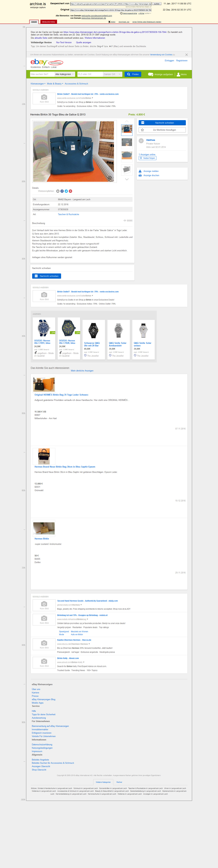Click Zur Merkliste hinzufügen button
The image size is (218, 868).
[162, 130]
